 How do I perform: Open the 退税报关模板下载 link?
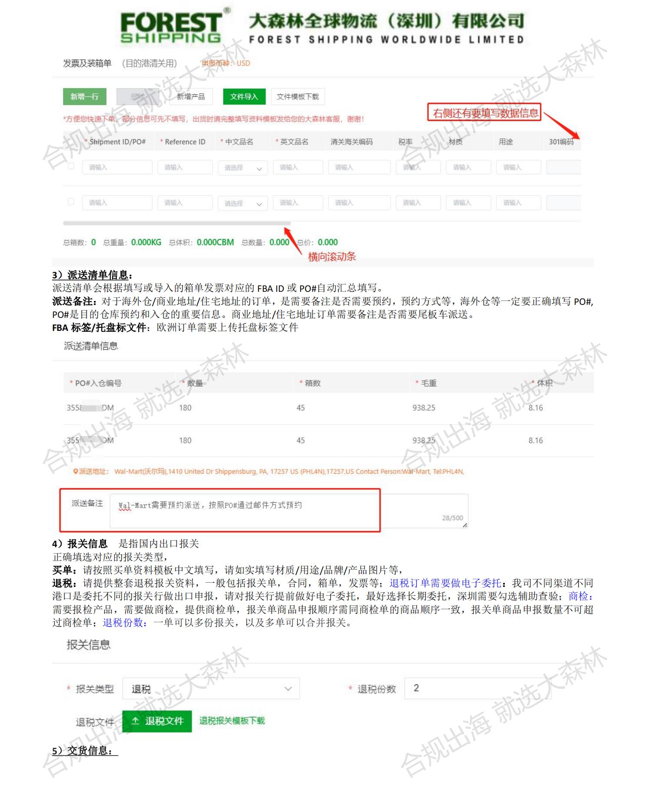(232, 721)
